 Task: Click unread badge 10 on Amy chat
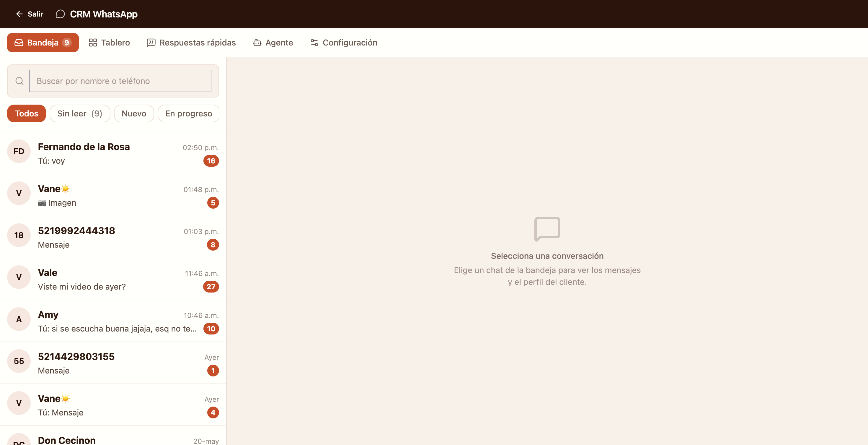coord(211,329)
